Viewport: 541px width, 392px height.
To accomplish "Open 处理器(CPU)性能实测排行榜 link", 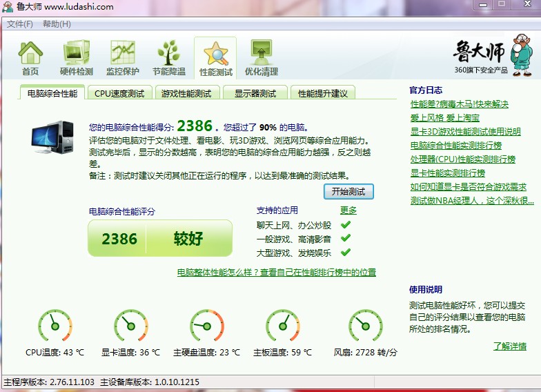I will click(x=462, y=159).
